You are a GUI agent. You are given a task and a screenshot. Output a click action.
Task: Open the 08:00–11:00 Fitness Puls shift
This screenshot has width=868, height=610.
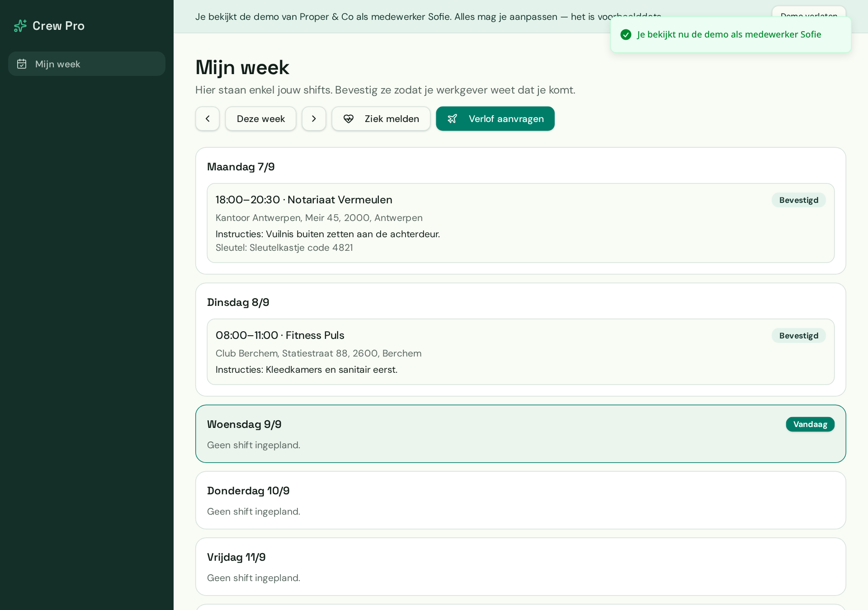click(x=521, y=352)
